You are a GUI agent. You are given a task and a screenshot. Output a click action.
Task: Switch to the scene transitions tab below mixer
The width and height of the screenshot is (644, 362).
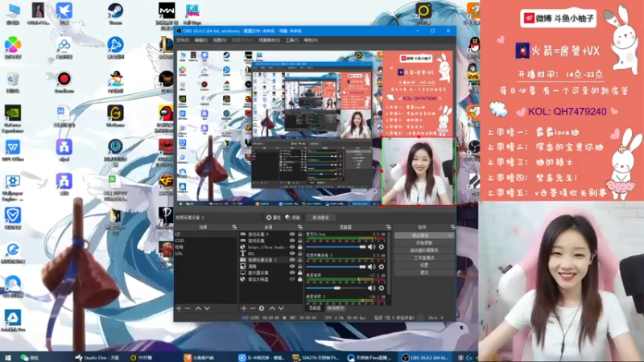coord(336,308)
